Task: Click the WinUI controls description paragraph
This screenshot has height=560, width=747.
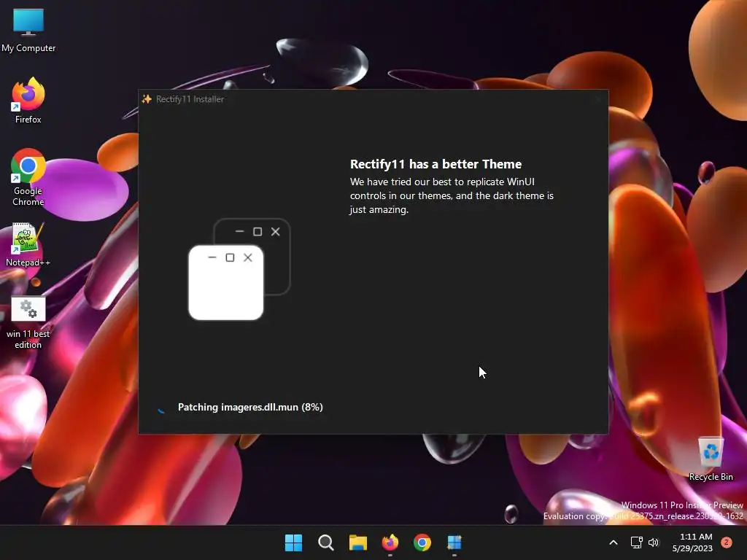Action: click(452, 195)
